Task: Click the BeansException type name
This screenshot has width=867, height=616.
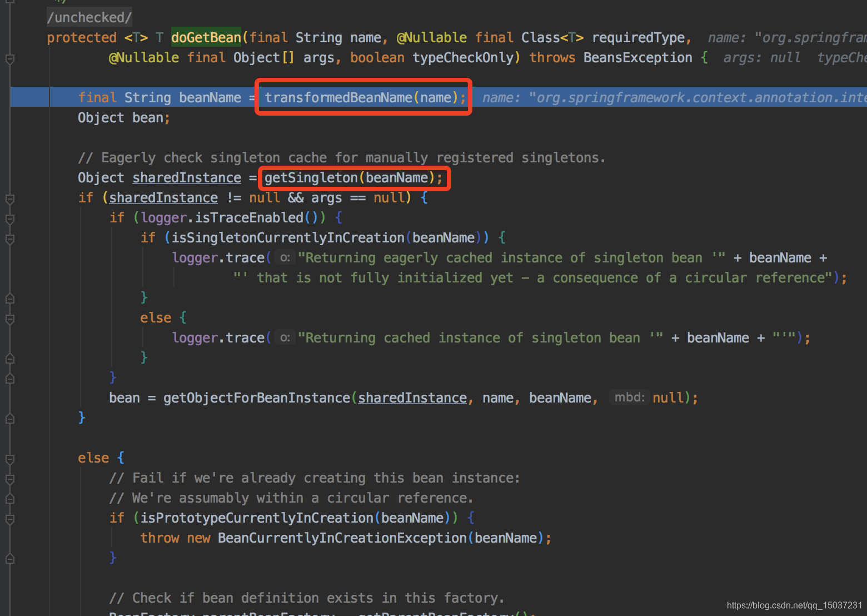Action: pyautogui.click(x=638, y=58)
